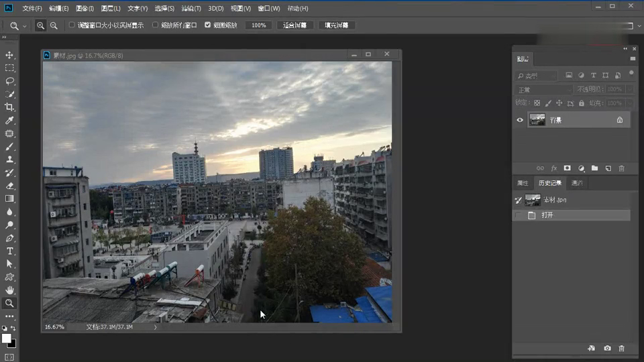Hide the 背景 layer with eye icon
Image resolution: width=644 pixels, height=362 pixels.
(519, 120)
